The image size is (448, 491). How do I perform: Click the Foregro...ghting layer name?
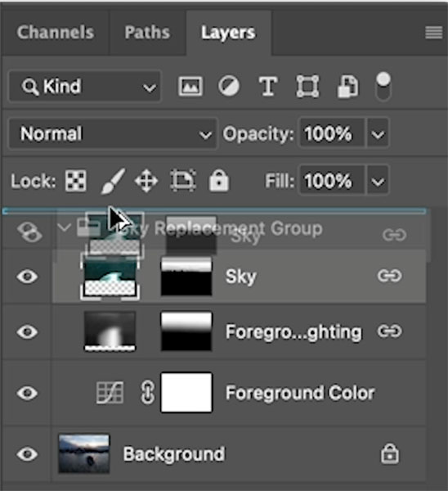click(x=293, y=332)
